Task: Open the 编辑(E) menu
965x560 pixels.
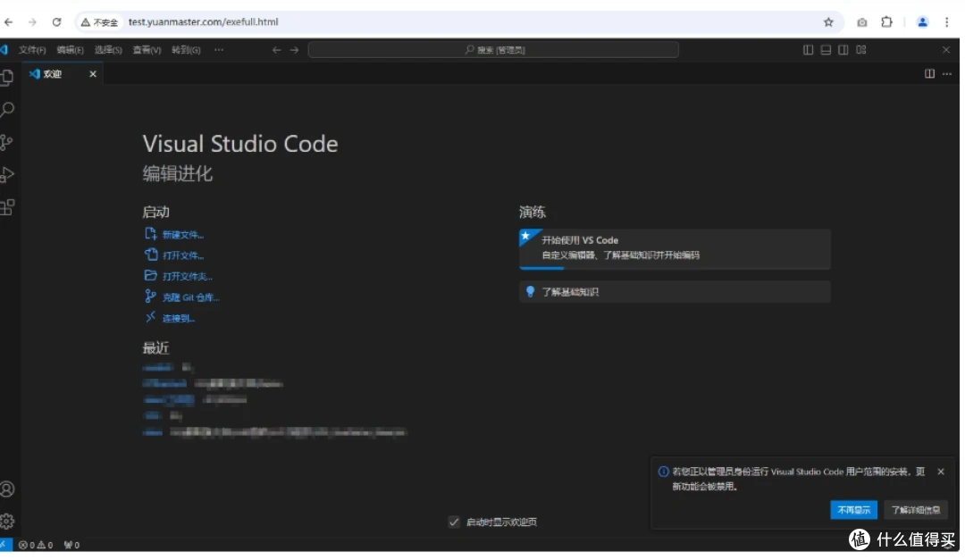Action: (71, 50)
